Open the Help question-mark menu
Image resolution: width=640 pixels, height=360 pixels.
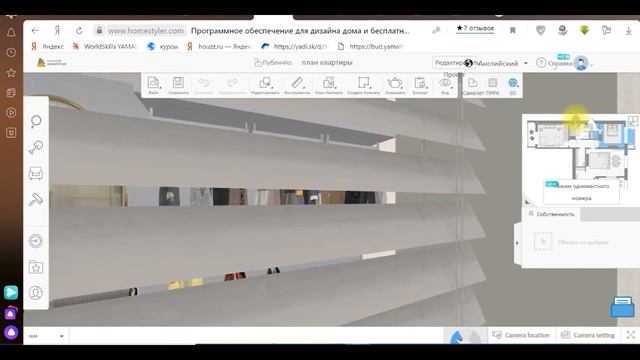(x=554, y=63)
